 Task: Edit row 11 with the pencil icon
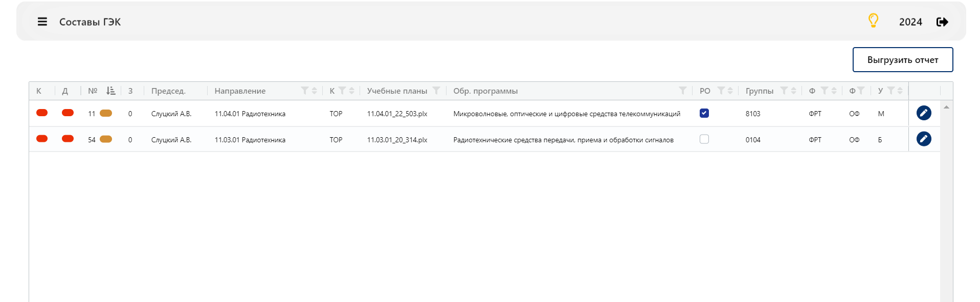[x=924, y=113]
